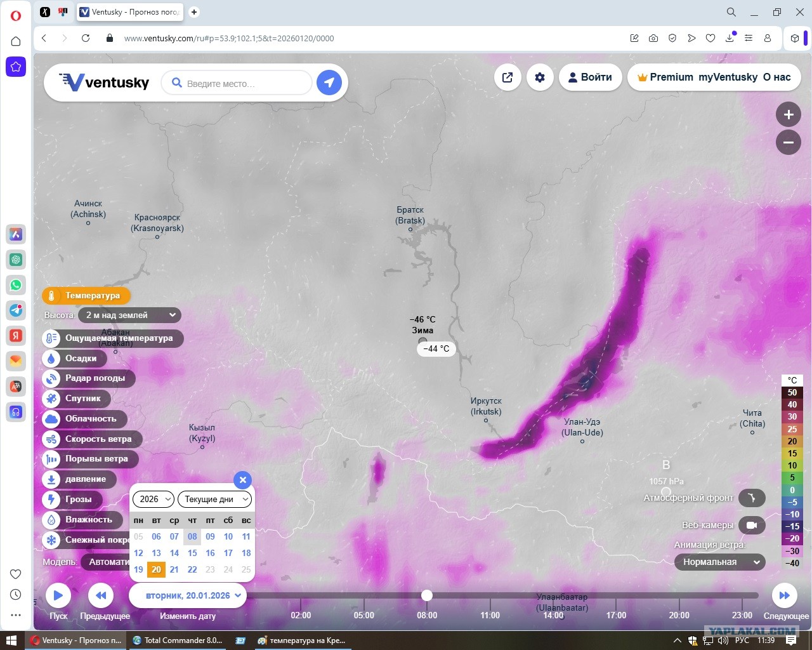The image size is (812, 650).
Task: Go back in browser history
Action: click(44, 38)
